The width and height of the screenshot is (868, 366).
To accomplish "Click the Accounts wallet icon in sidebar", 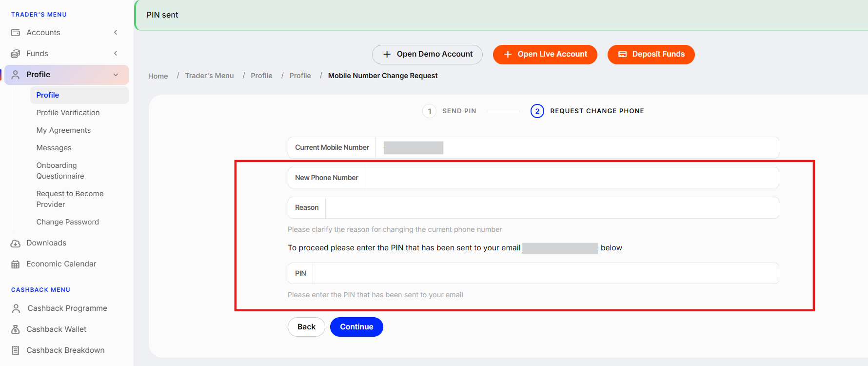I will click(16, 33).
